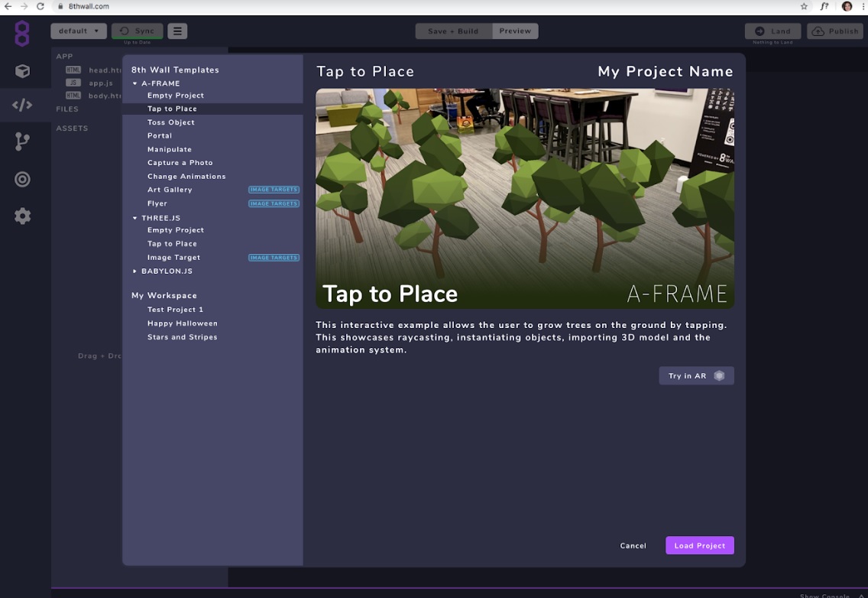
Task: Click the Image Targets badge on Flyer
Action: (x=274, y=203)
